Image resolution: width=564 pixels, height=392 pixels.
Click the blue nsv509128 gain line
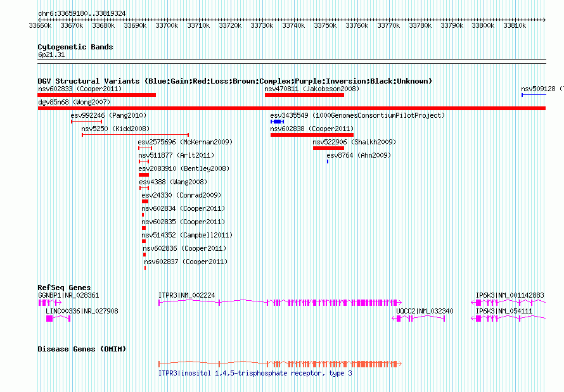coord(534,95)
